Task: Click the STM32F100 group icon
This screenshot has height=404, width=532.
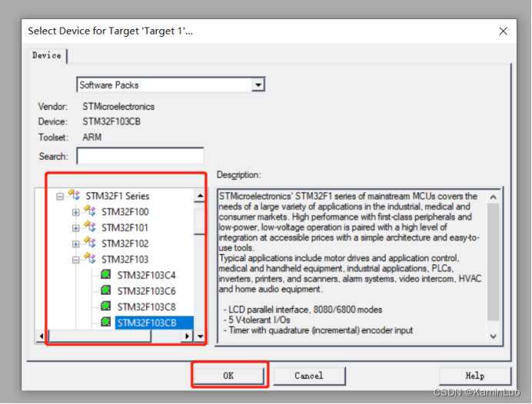Action: click(x=90, y=210)
